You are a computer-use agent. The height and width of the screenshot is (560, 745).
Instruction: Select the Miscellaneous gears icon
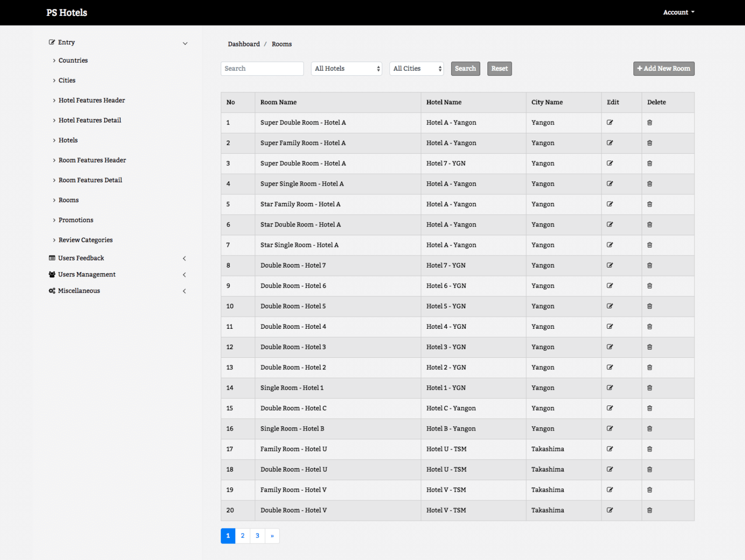pos(52,290)
